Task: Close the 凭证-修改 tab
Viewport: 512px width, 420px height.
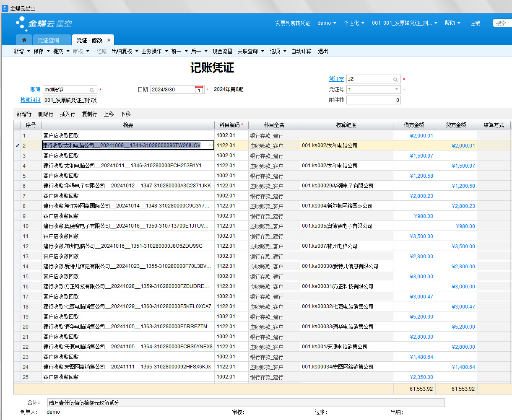Action: pyautogui.click(x=109, y=40)
